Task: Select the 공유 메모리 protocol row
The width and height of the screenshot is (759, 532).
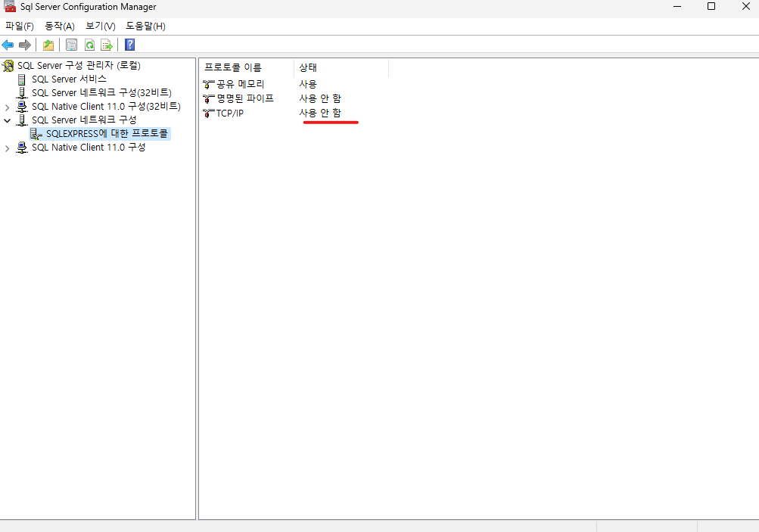Action: (x=240, y=84)
